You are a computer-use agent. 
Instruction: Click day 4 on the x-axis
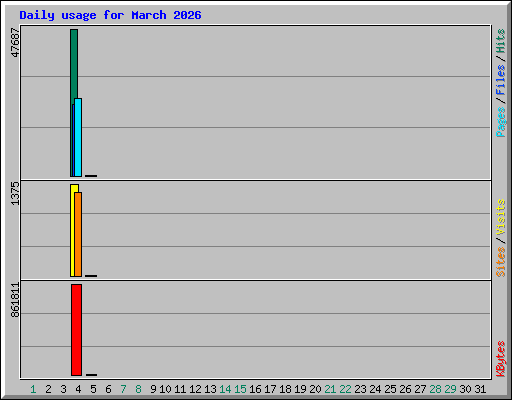(x=78, y=389)
